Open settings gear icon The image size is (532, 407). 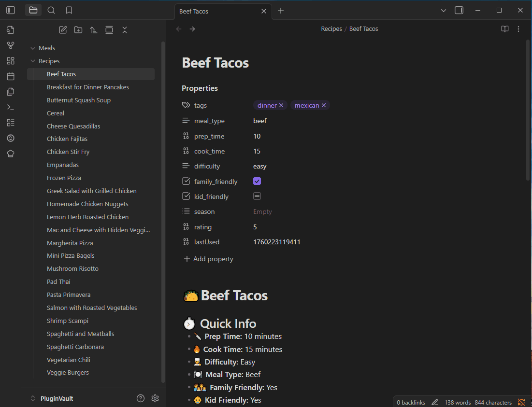155,398
